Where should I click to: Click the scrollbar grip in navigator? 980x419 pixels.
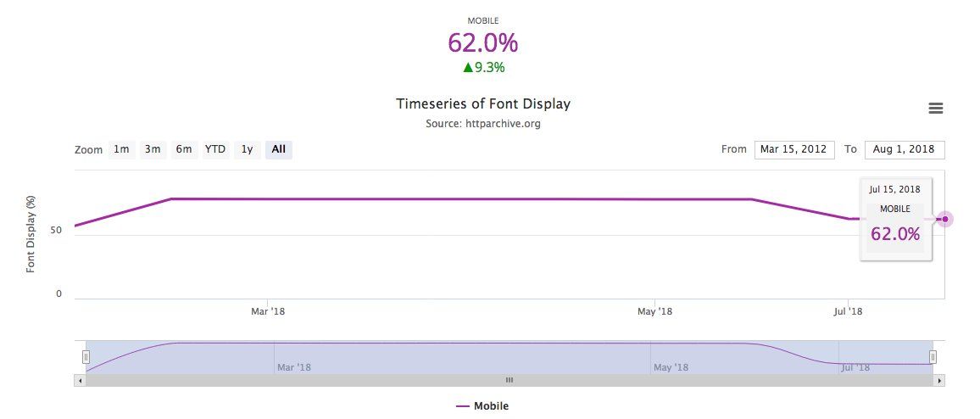(509, 380)
